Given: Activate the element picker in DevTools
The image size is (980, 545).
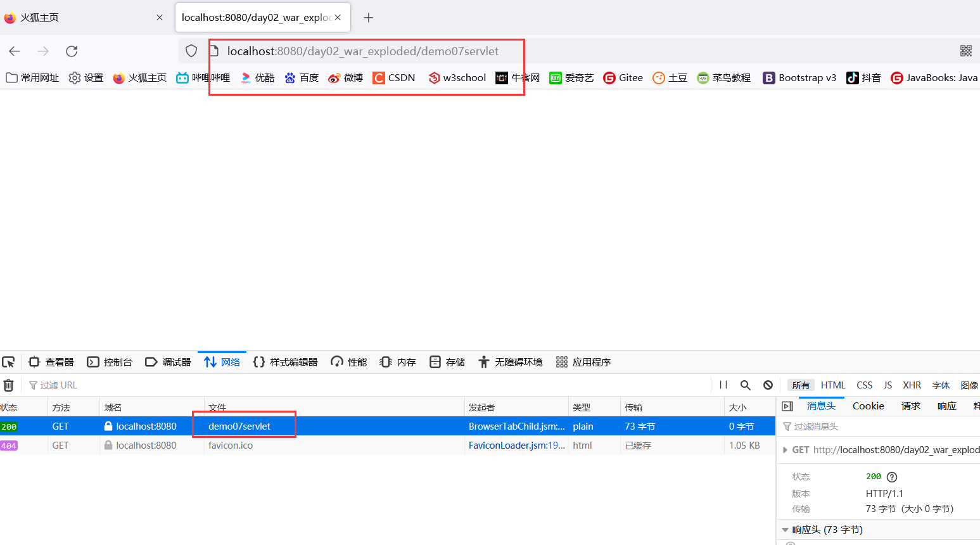Looking at the screenshot, I should [8, 361].
